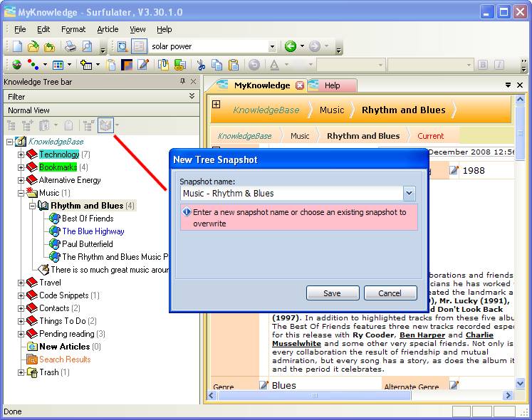The height and width of the screenshot is (420, 532).
Task: Expand the Technology tree node
Action: 21,154
